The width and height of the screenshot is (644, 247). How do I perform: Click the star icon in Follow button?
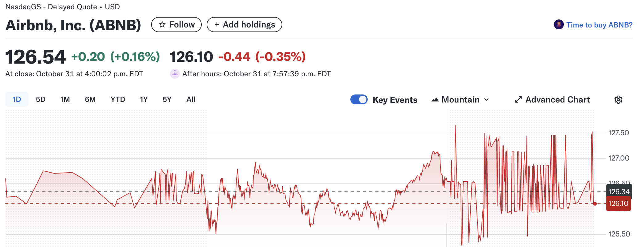(162, 25)
